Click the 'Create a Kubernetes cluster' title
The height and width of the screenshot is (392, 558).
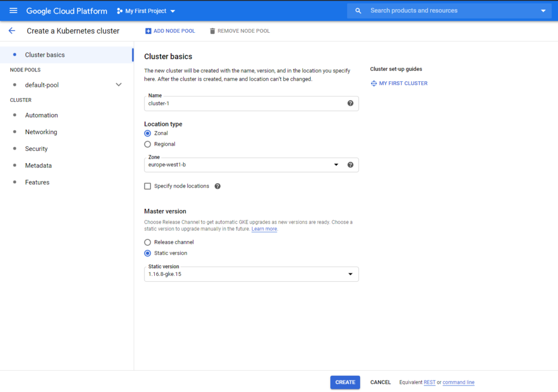click(73, 31)
